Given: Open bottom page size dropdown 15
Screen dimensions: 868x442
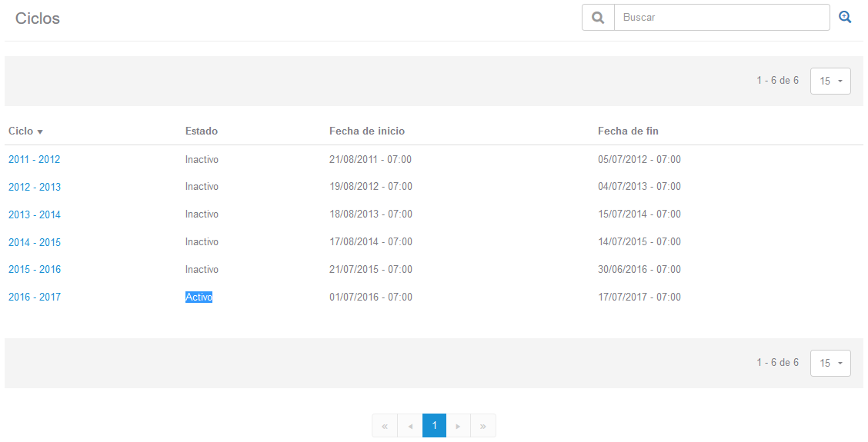Looking at the screenshot, I should 830,363.
